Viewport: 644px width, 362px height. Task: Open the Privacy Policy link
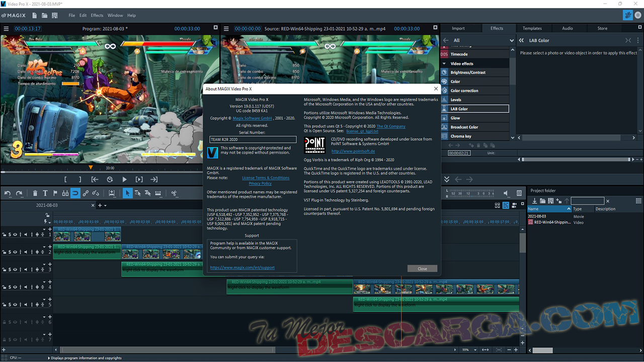pos(260,184)
